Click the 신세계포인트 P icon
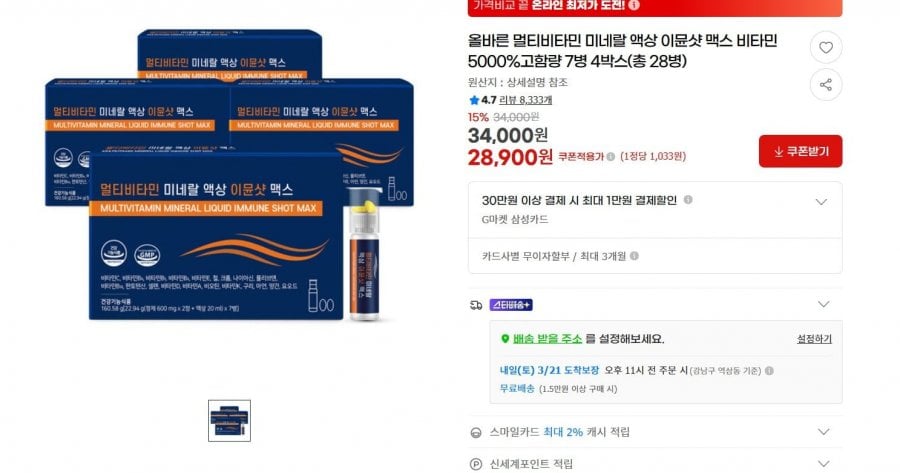 point(476,464)
